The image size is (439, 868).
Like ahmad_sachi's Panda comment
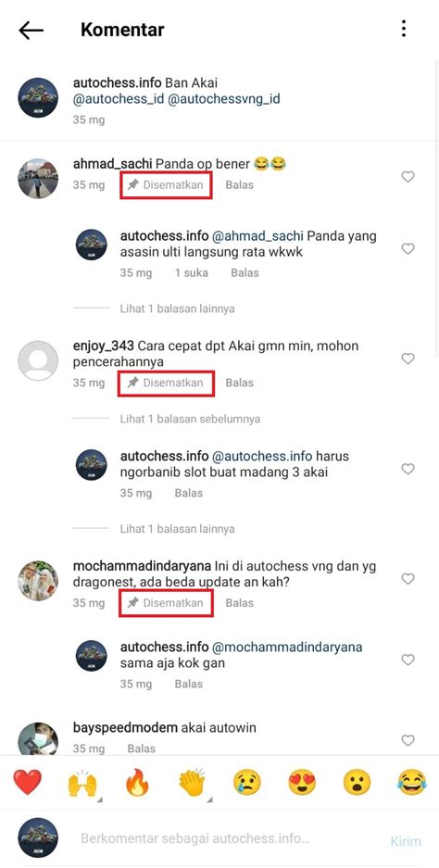408,177
